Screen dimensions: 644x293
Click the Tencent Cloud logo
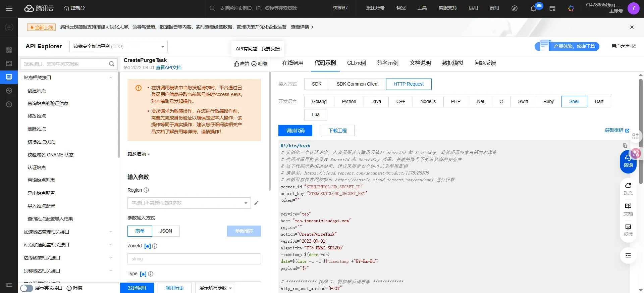[x=39, y=8]
